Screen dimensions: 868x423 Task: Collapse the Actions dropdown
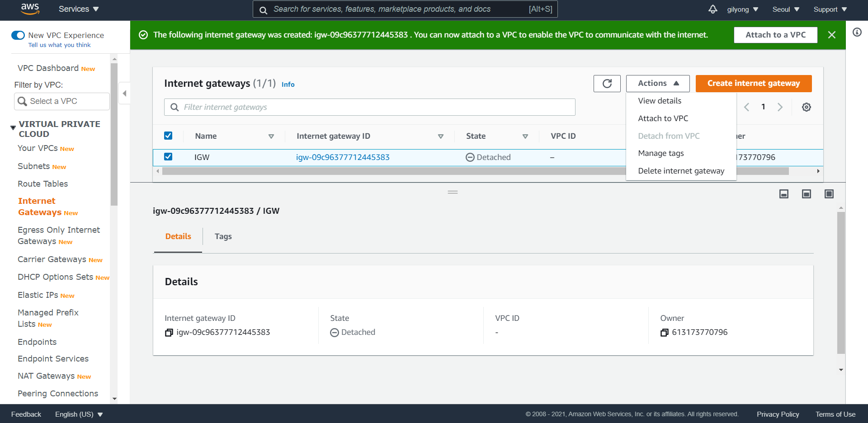[658, 84]
